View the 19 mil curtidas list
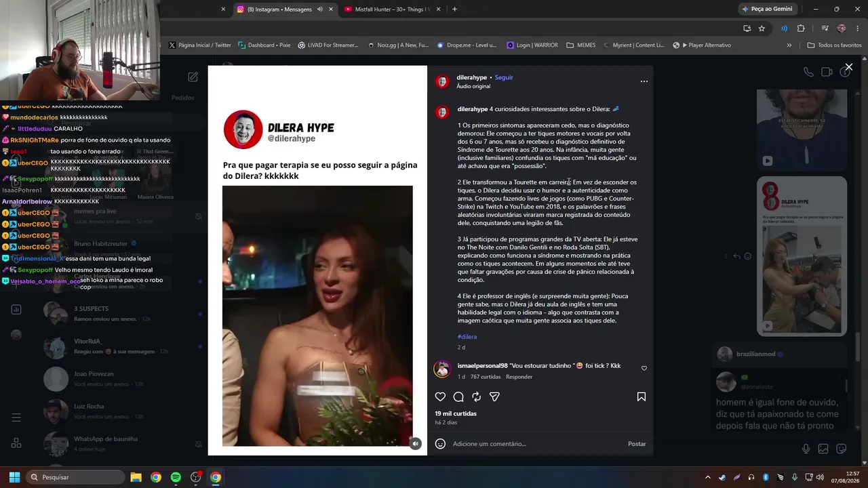Screen dimensions: 868x488 pyautogui.click(x=456, y=413)
